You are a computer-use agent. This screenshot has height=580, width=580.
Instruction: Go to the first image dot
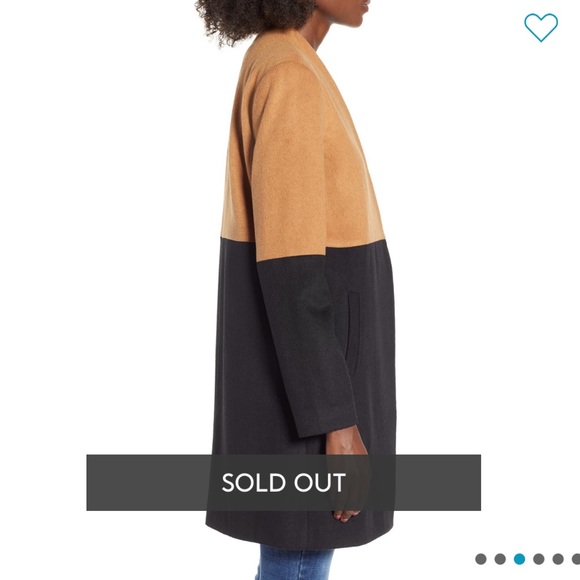pyautogui.click(x=480, y=559)
